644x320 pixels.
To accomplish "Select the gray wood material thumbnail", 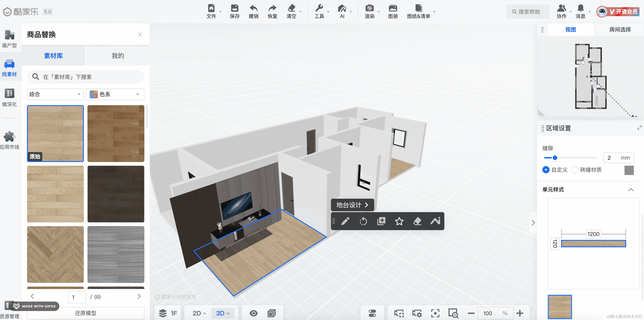I will pos(116,255).
